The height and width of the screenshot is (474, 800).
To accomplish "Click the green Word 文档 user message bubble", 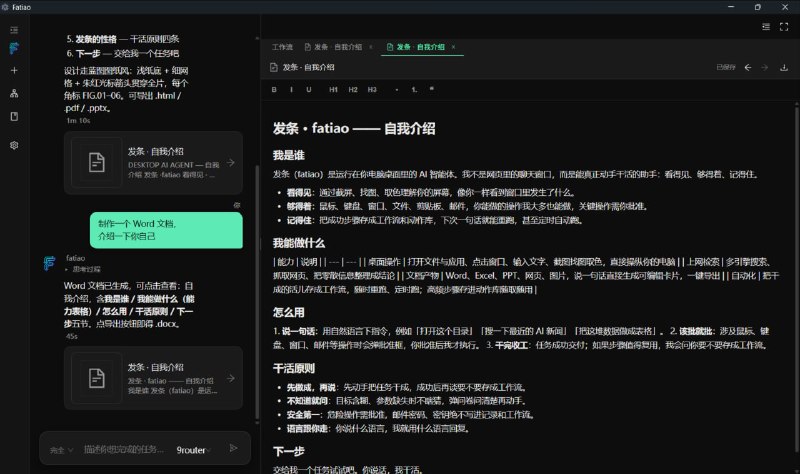I will pyautogui.click(x=166, y=230).
